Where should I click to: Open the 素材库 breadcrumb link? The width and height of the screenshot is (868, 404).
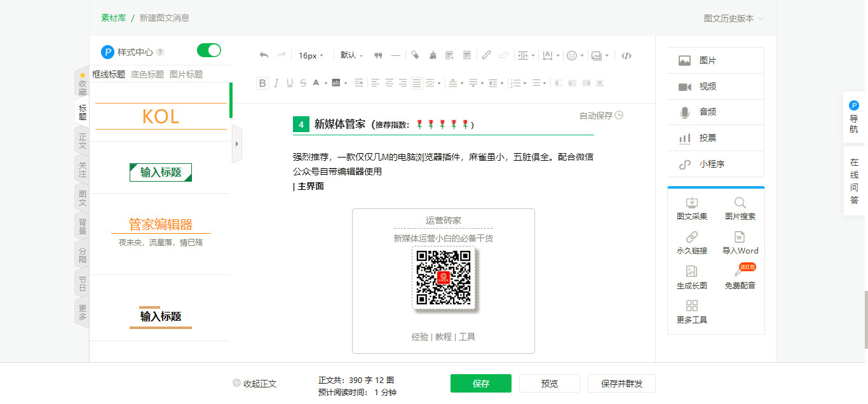(113, 18)
